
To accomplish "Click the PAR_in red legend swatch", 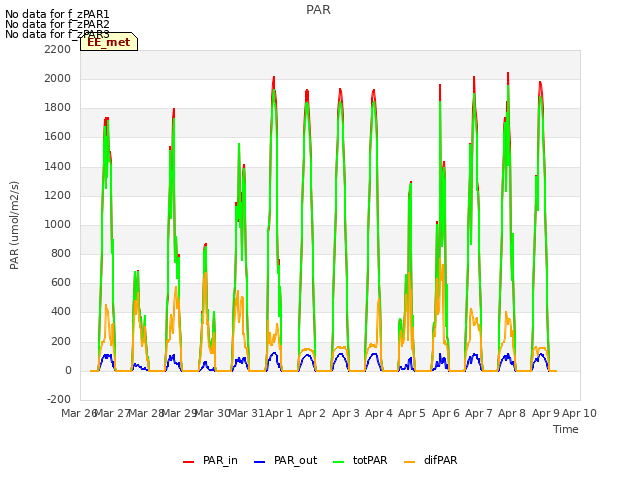I will click(x=188, y=462).
